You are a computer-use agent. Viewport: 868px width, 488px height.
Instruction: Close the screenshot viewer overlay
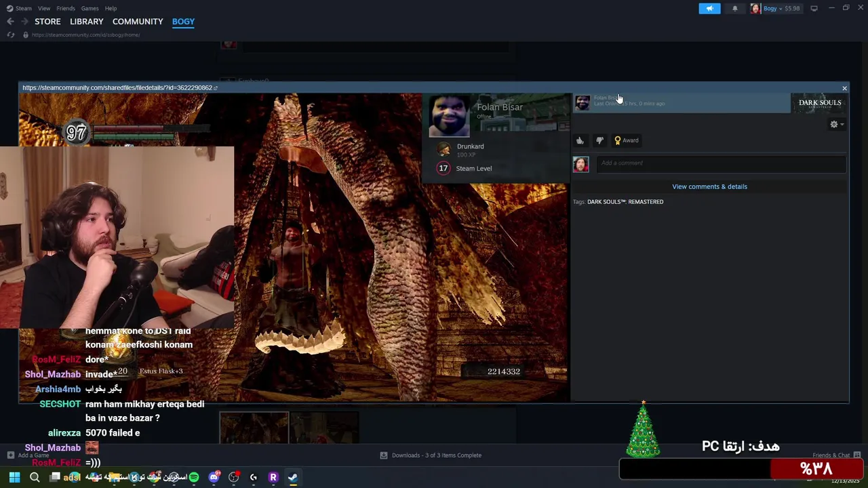(x=844, y=88)
